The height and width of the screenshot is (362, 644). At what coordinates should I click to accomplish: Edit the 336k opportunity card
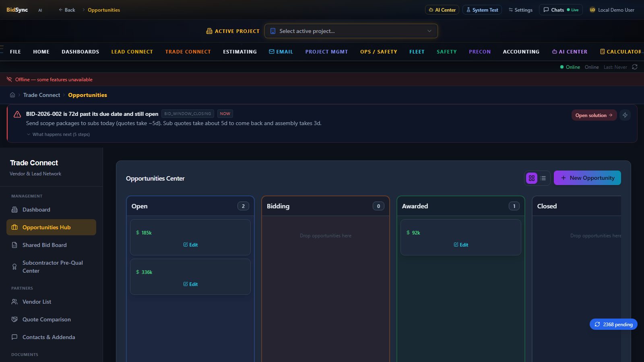pos(190,284)
